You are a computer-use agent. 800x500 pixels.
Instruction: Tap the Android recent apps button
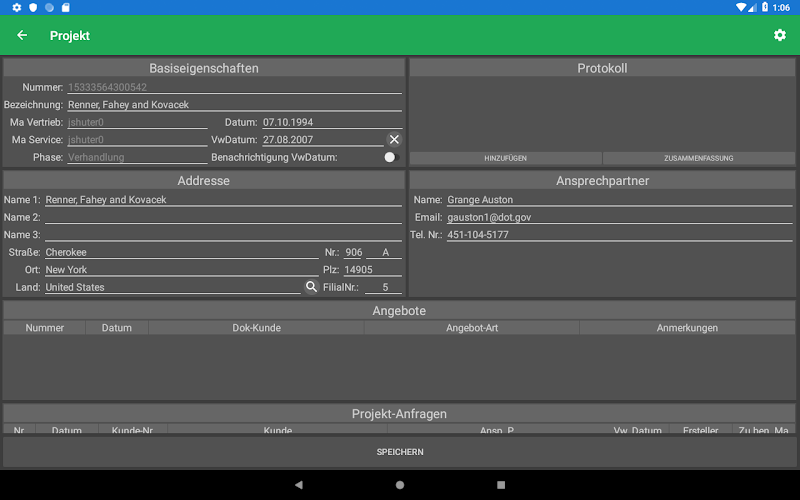pos(501,485)
